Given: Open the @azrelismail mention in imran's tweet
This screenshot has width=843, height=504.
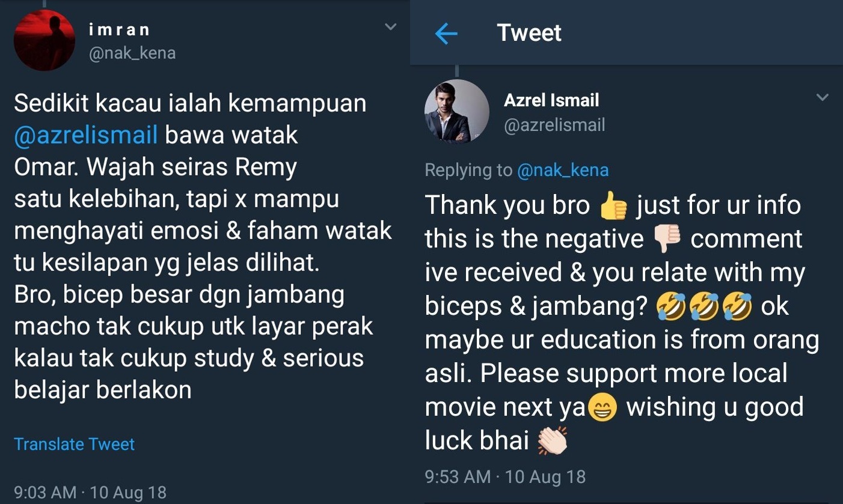Looking at the screenshot, I should point(85,135).
